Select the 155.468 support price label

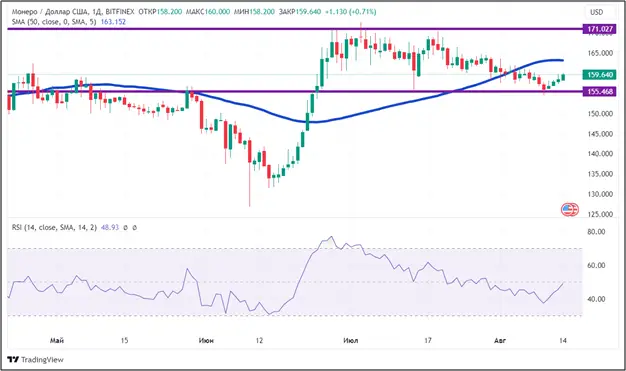click(x=600, y=92)
